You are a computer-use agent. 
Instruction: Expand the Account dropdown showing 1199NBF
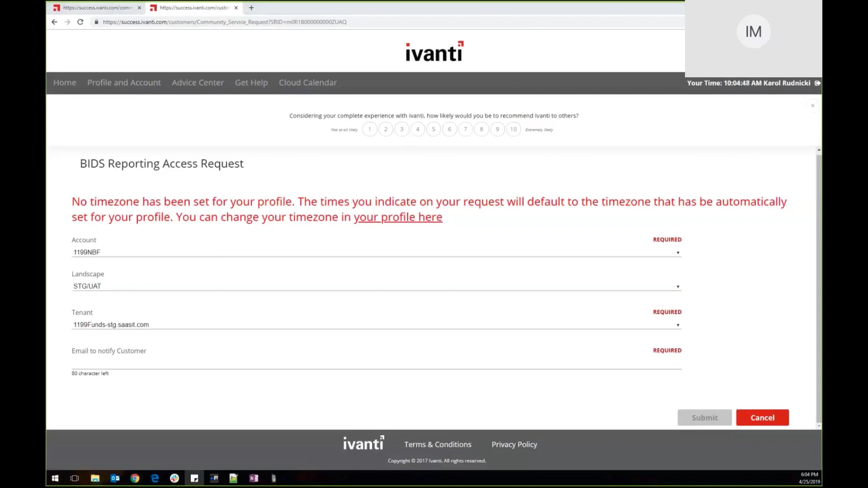coord(376,252)
